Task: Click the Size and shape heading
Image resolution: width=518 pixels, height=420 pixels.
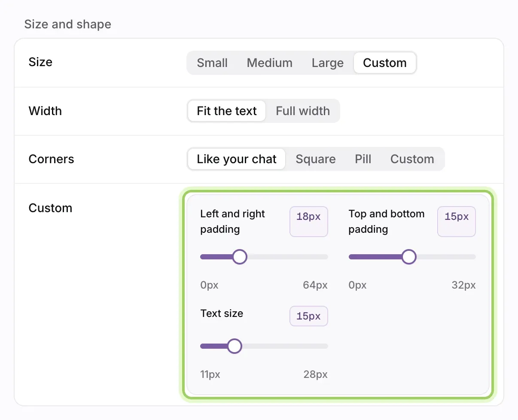Action: 68,24
